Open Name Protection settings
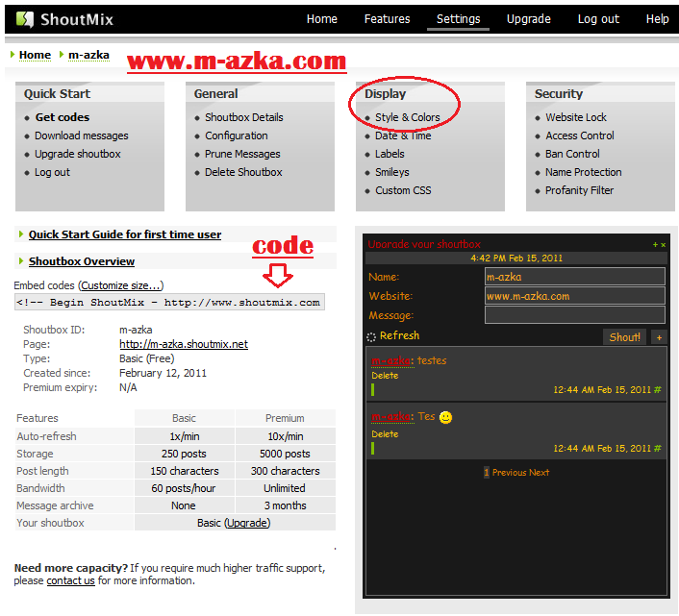 click(x=583, y=172)
